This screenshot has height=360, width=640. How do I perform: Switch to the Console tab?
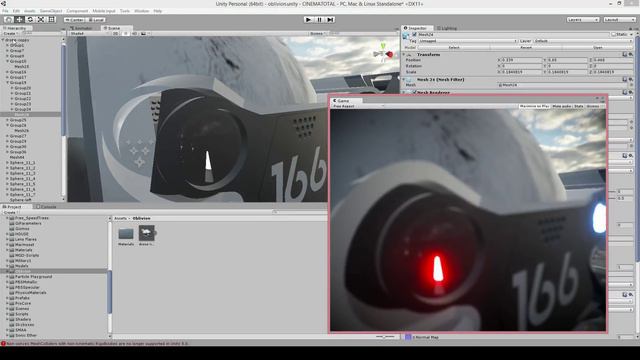[46, 207]
